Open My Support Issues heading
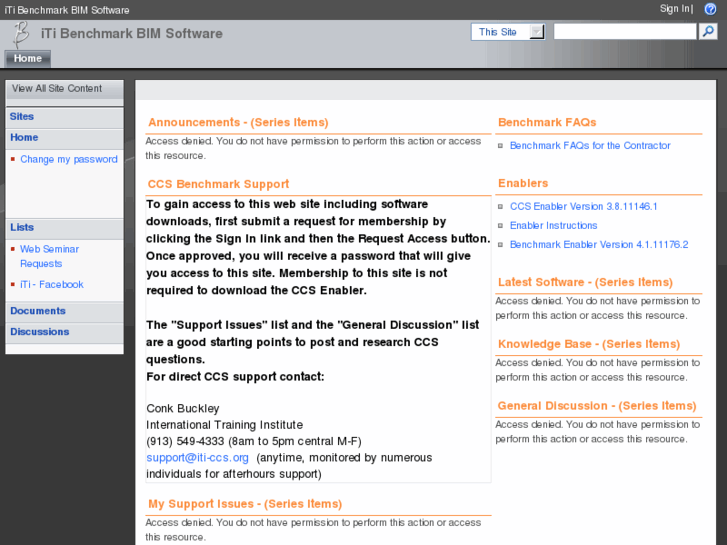 click(245, 504)
